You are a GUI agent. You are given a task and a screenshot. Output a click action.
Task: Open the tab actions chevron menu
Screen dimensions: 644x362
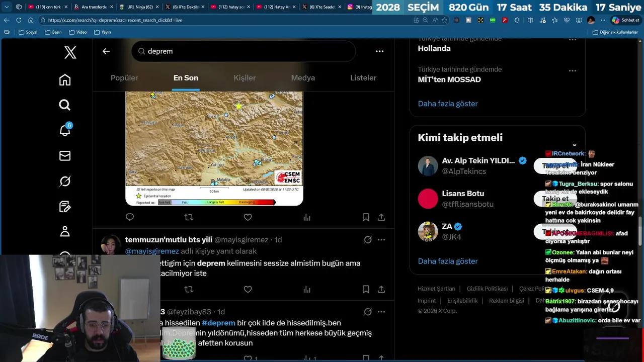[x=7, y=7]
